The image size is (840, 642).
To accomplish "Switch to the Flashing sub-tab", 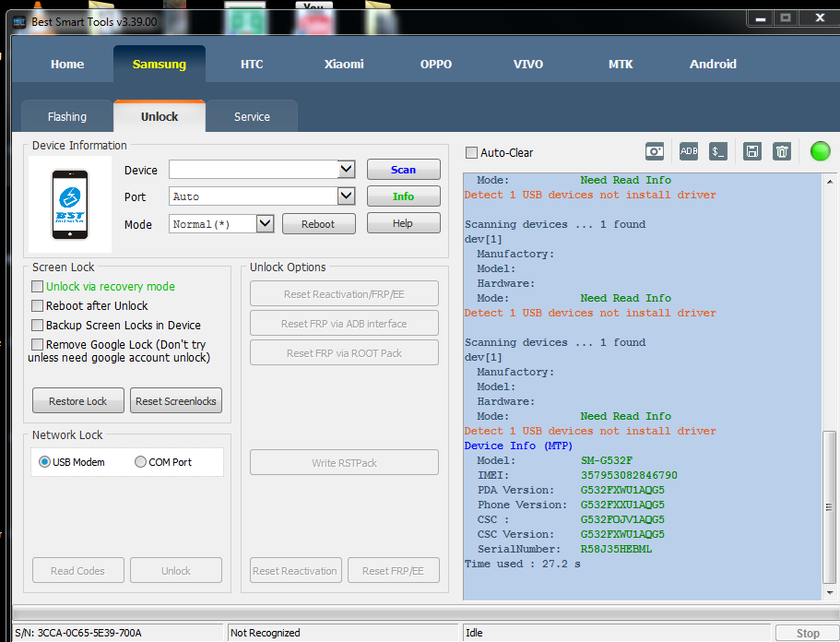I will [67, 116].
